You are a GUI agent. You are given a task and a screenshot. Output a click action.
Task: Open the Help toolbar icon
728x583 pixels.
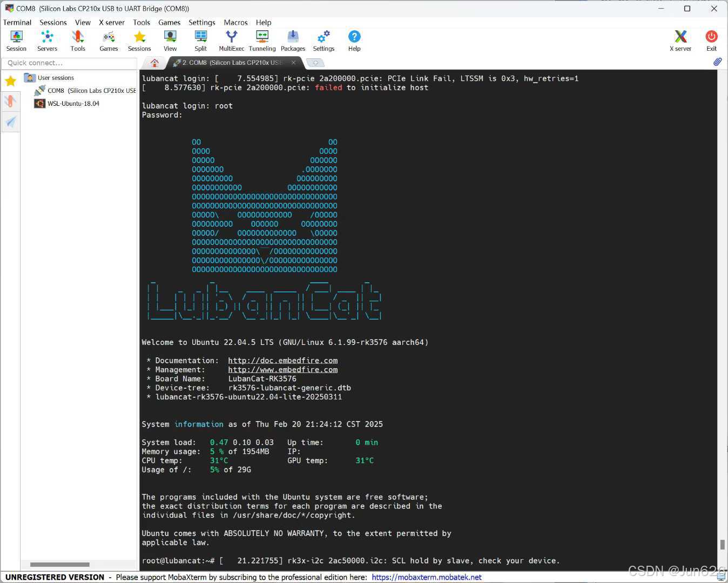coord(354,41)
